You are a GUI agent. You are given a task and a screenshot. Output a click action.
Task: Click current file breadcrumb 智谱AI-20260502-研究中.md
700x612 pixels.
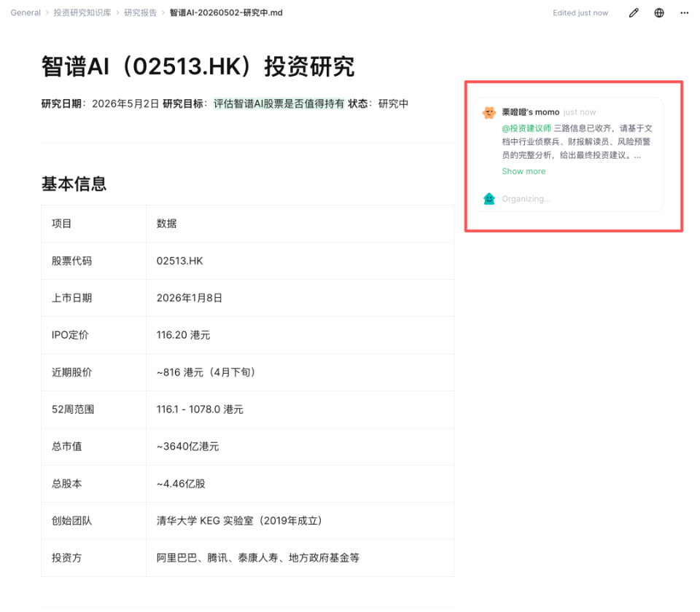click(226, 13)
